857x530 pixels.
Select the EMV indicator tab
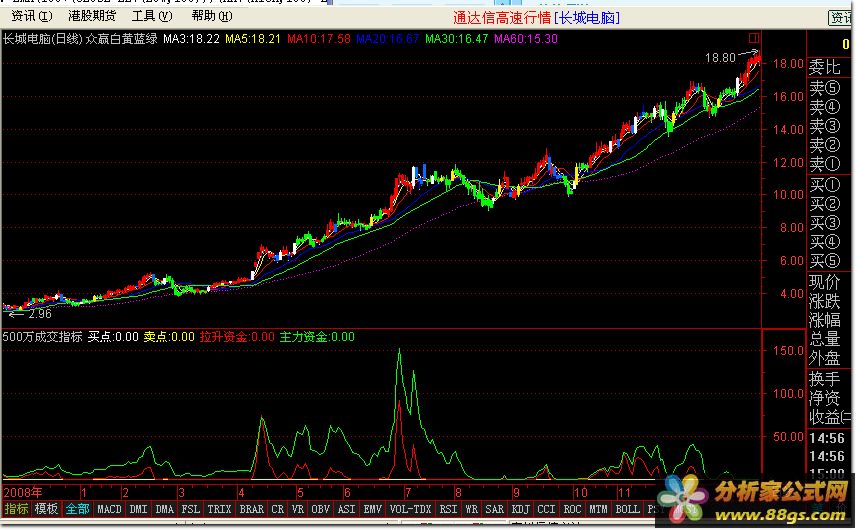coord(373,509)
